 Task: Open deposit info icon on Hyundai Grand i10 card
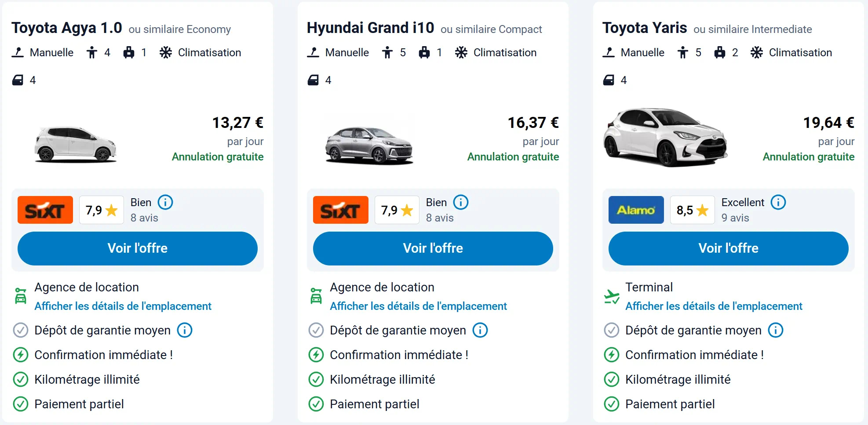coord(480,330)
